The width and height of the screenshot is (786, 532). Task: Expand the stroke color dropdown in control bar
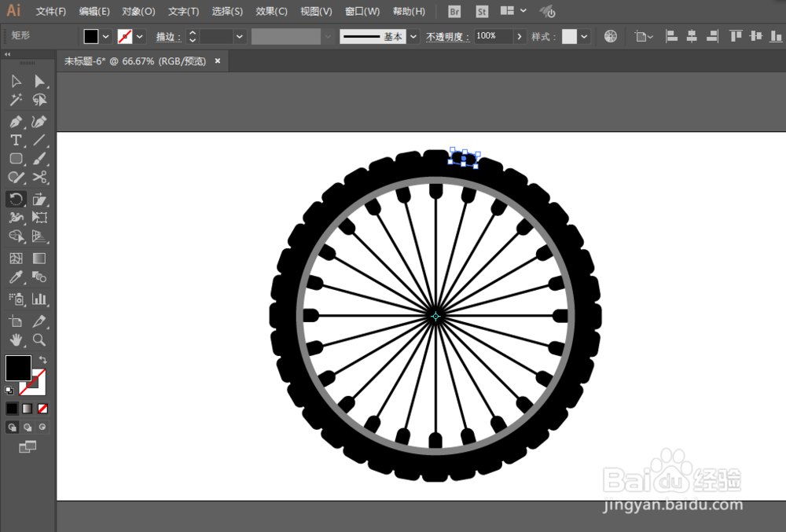tap(140, 37)
